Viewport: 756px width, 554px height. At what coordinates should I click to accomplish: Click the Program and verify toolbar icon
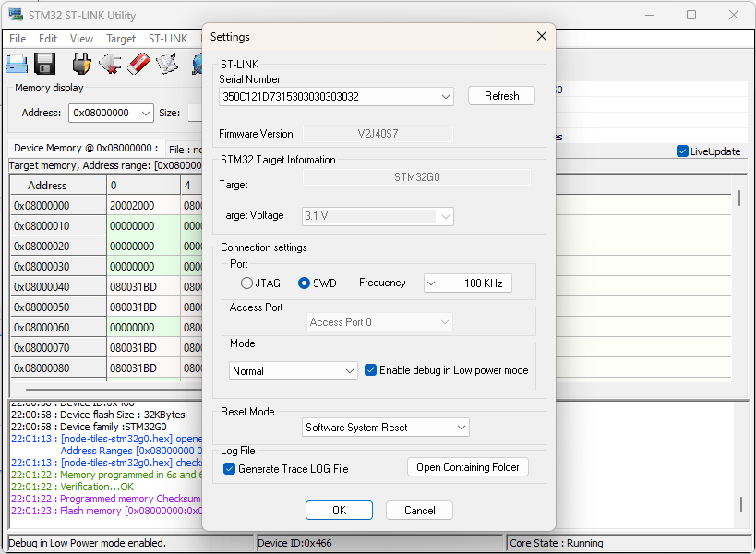point(167,64)
